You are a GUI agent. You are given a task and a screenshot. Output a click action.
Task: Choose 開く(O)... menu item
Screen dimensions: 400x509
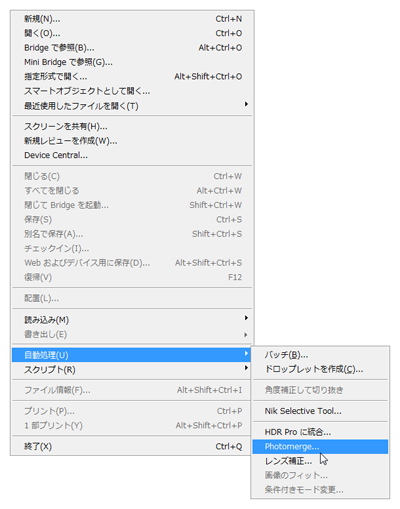[x=132, y=33]
